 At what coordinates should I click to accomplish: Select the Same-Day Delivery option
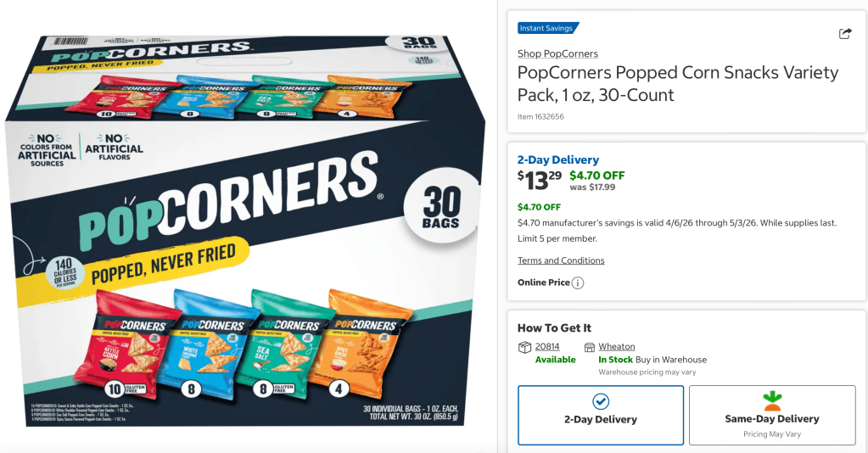click(772, 416)
